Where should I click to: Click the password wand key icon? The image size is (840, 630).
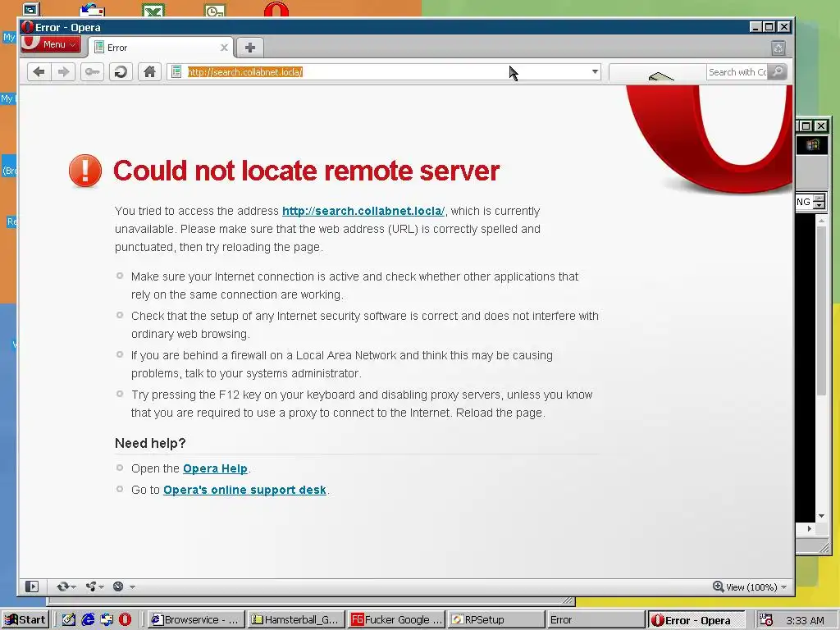click(x=92, y=72)
